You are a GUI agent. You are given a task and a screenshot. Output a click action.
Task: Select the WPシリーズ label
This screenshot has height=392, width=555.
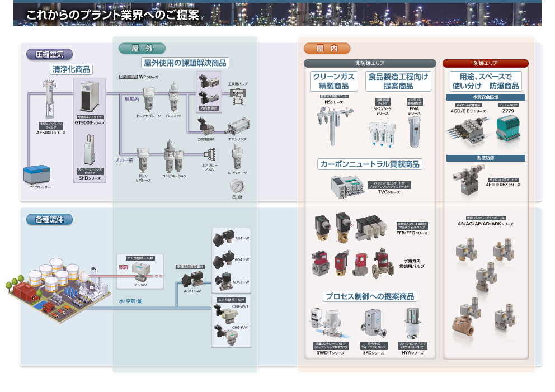click(149, 77)
